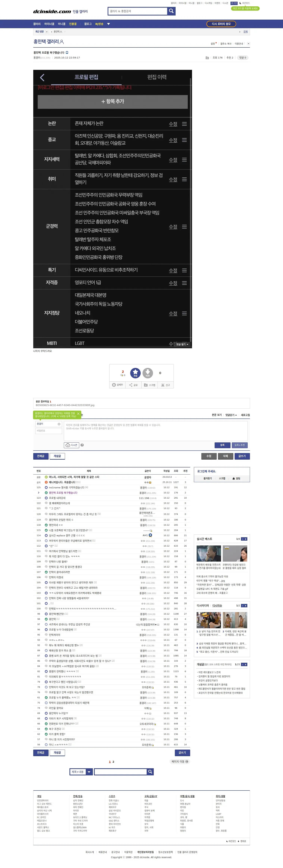The height and width of the screenshot is (868, 283).
Task: Click the 실베추 button
Action: tap(117, 385)
